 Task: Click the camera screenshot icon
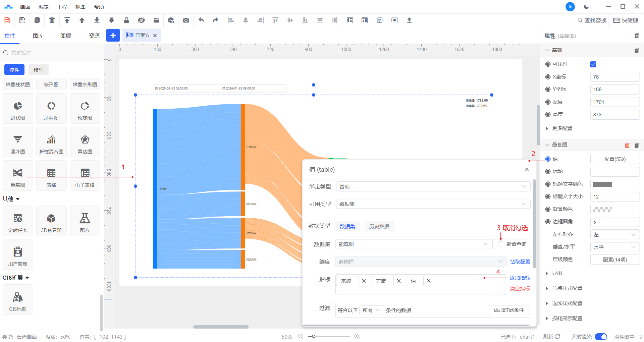click(186, 20)
